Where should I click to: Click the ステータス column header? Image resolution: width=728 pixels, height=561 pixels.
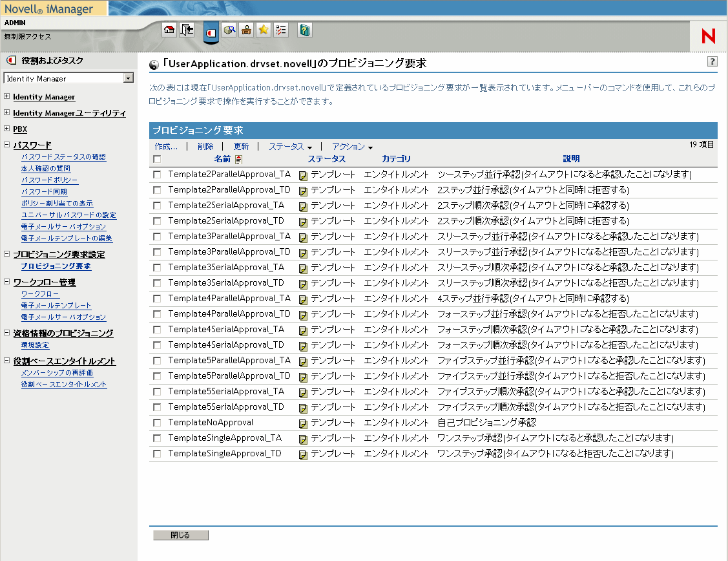(327, 159)
